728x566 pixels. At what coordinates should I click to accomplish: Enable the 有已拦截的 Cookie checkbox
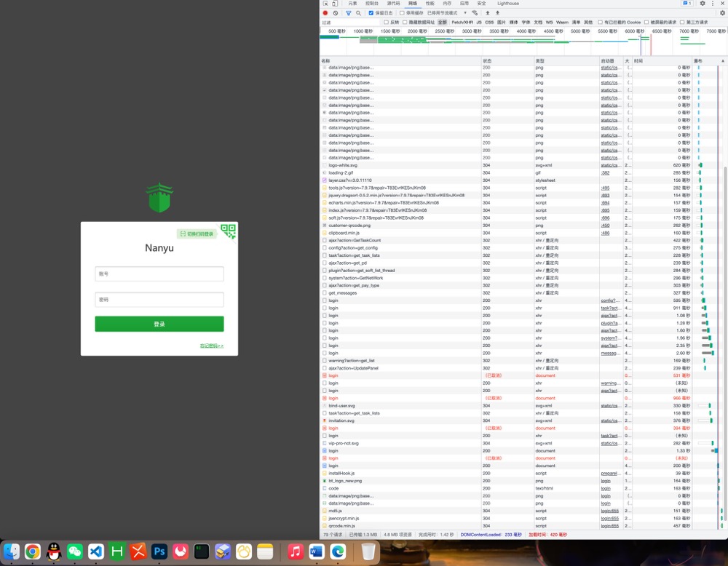coord(601,23)
